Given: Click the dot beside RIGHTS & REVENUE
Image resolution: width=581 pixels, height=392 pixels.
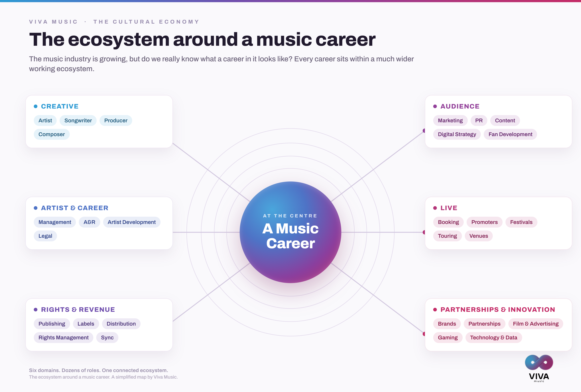Looking at the screenshot, I should pyautogui.click(x=36, y=310).
